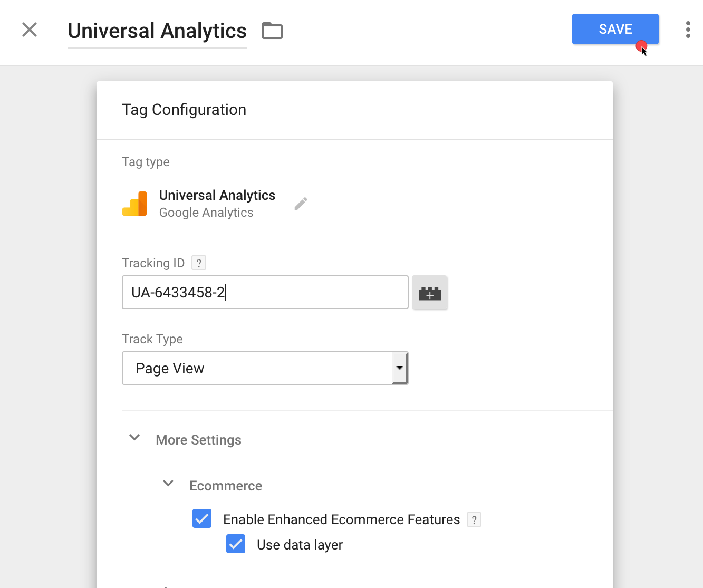
Task: Click the Google Analytics bar chart logo
Action: [134, 204]
